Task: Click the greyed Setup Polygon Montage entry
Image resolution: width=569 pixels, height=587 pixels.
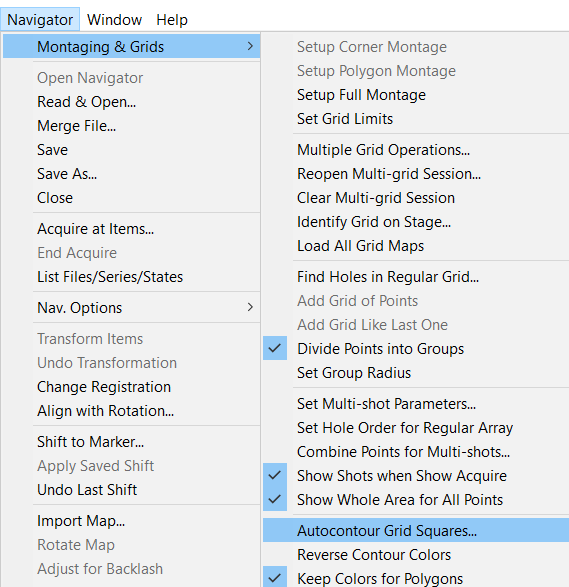Action: tap(416, 71)
